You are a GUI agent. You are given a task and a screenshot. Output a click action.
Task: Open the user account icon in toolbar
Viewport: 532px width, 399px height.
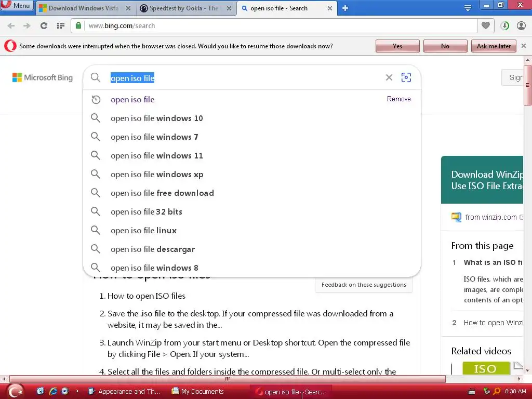(x=521, y=26)
